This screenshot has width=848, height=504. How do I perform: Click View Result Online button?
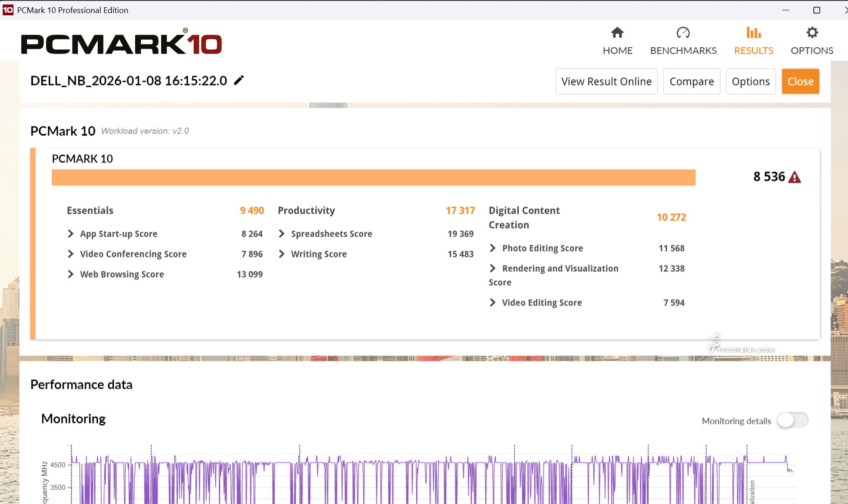point(607,81)
